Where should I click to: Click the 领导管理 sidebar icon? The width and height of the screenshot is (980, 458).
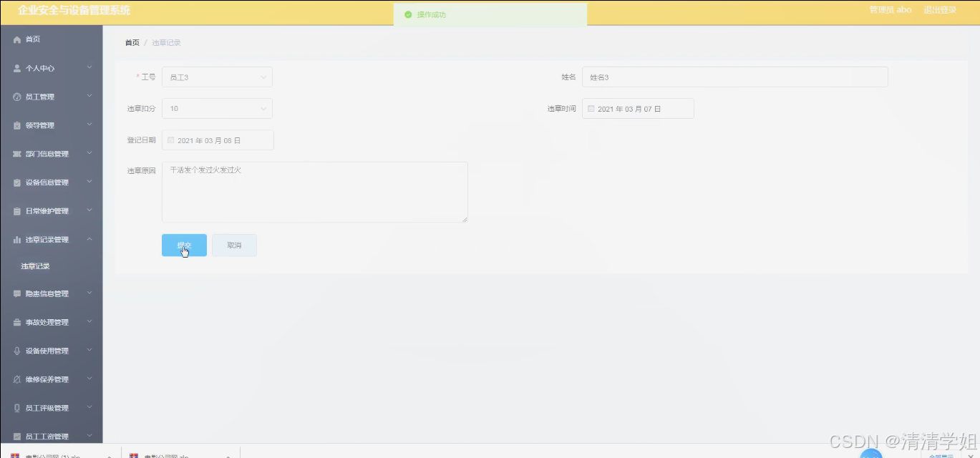coord(17,125)
